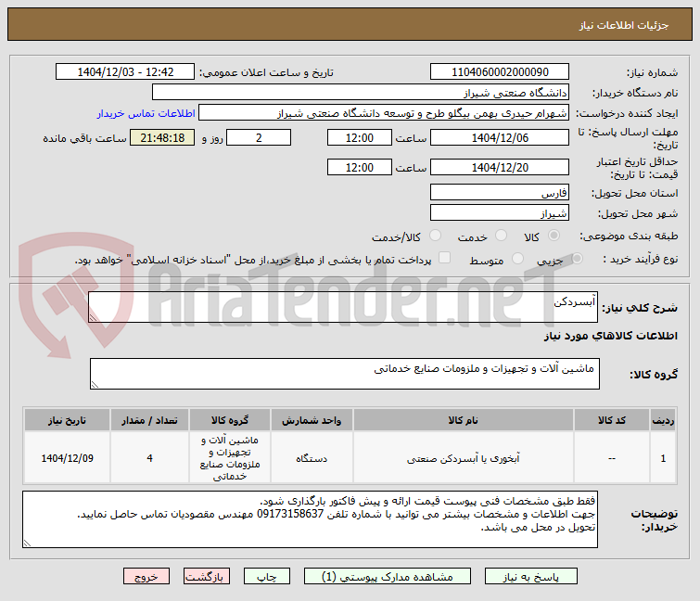Screen dimensions: 700x601
Task: Click the گروه کالا textarea
Action: 345,374
